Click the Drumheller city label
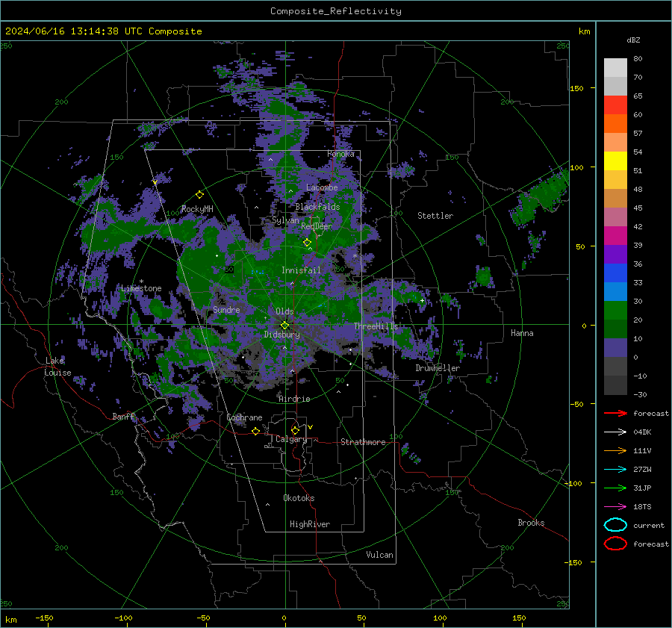The image size is (672, 628). (x=438, y=368)
